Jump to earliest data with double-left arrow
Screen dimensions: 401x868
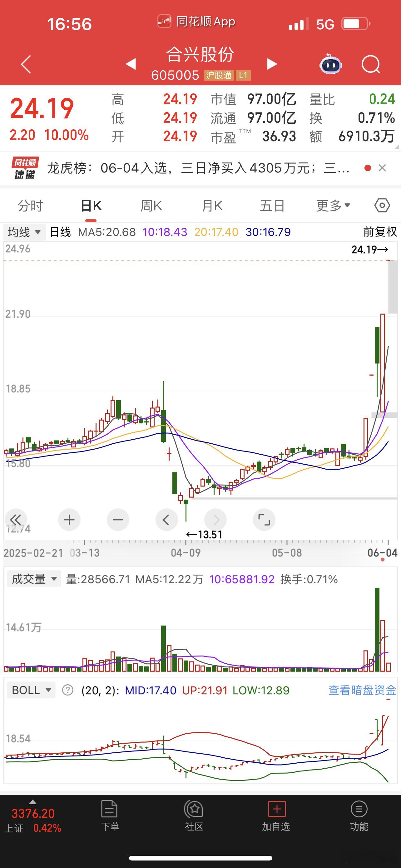(16, 520)
